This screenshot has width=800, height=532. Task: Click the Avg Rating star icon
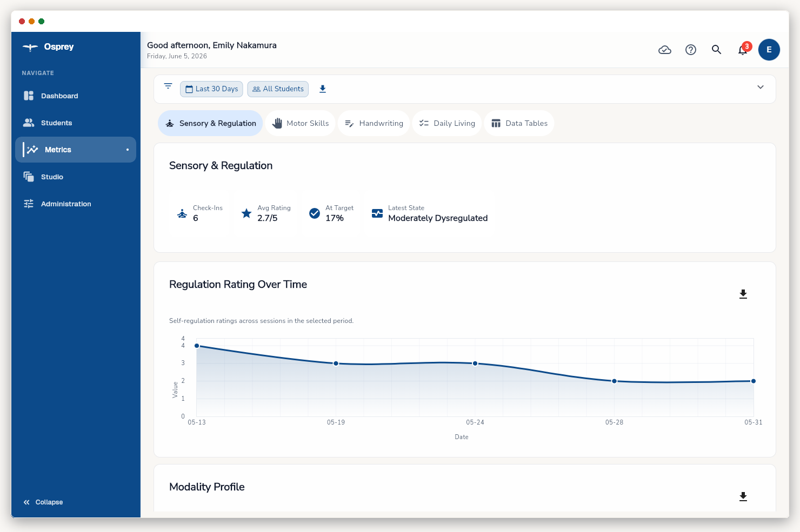(x=246, y=213)
